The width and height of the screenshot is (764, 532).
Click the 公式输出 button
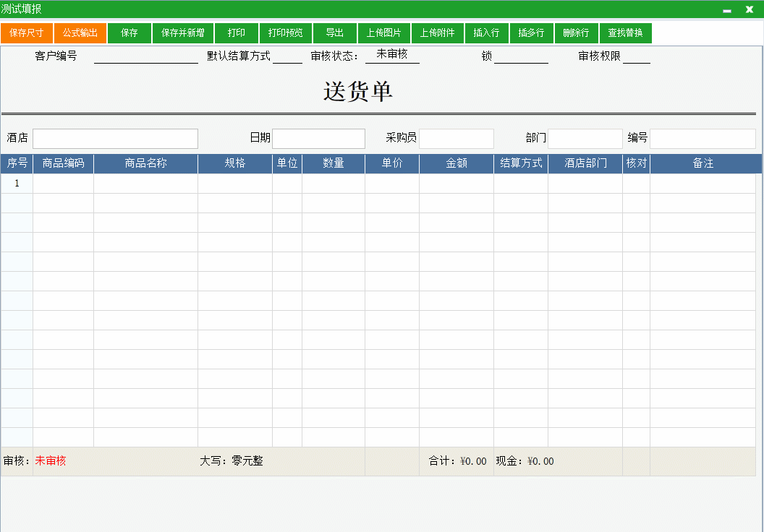(x=80, y=33)
